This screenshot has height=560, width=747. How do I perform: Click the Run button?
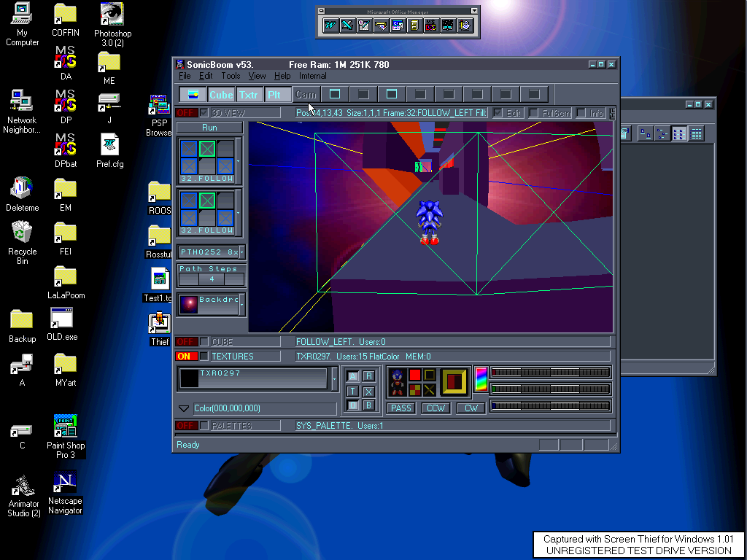pyautogui.click(x=209, y=128)
